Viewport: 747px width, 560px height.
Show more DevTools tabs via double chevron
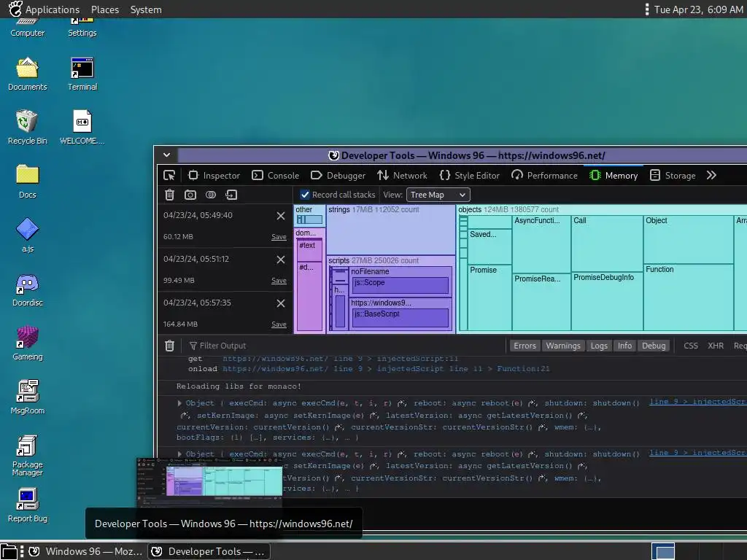click(711, 175)
